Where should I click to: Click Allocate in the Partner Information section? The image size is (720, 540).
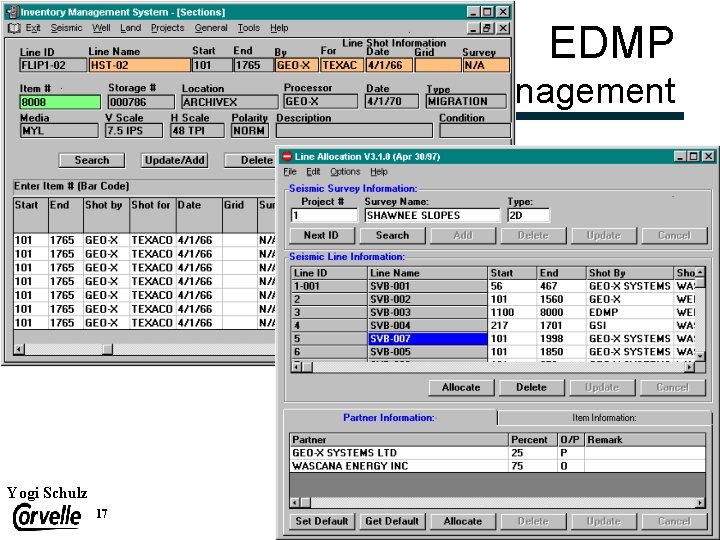463,522
